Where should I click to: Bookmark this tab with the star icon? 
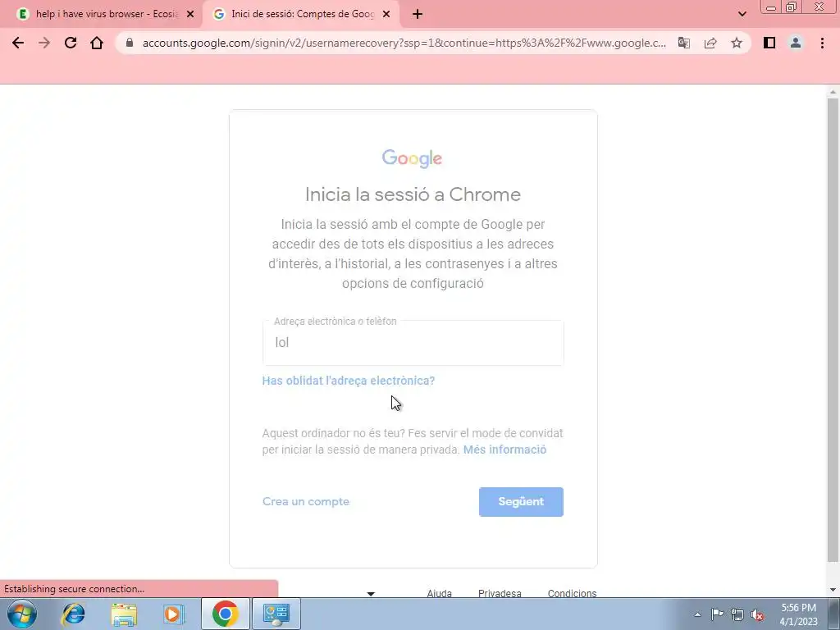[x=737, y=43]
